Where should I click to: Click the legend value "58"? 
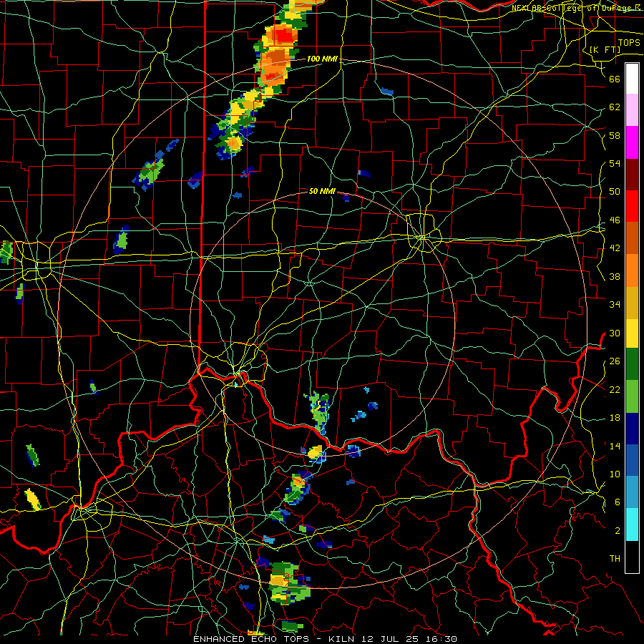click(615, 135)
